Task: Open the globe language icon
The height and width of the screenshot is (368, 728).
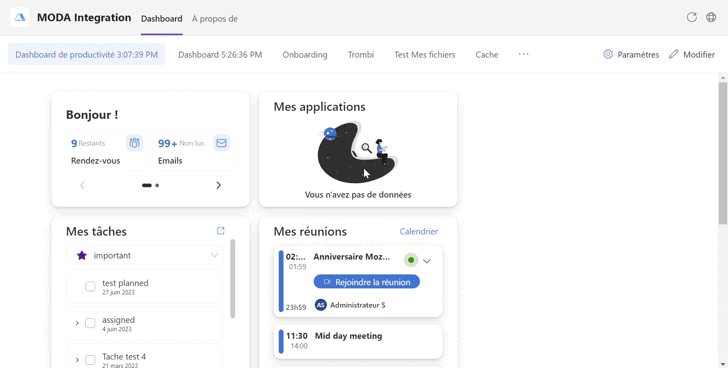Action: click(x=711, y=18)
